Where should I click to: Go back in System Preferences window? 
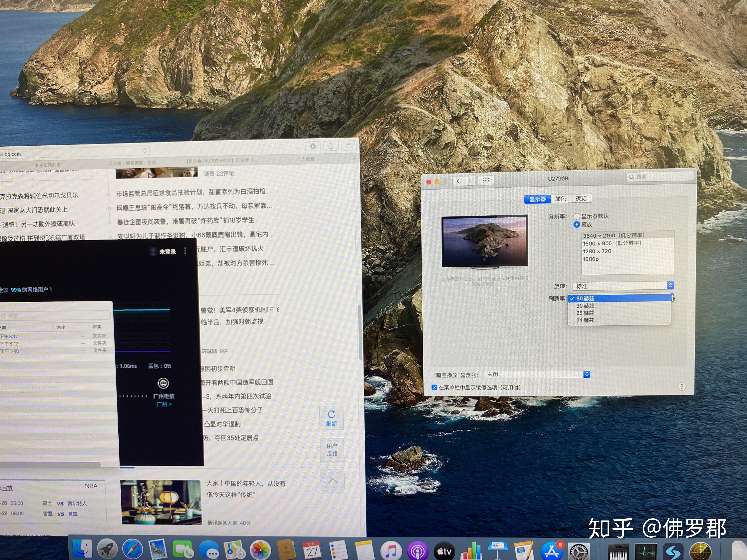pos(458,181)
